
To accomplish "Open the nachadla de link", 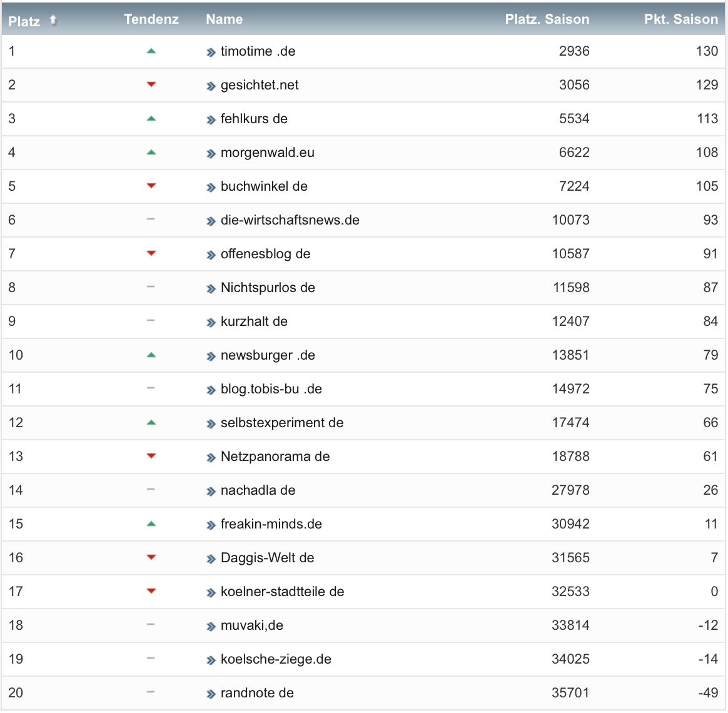I will coord(258,490).
